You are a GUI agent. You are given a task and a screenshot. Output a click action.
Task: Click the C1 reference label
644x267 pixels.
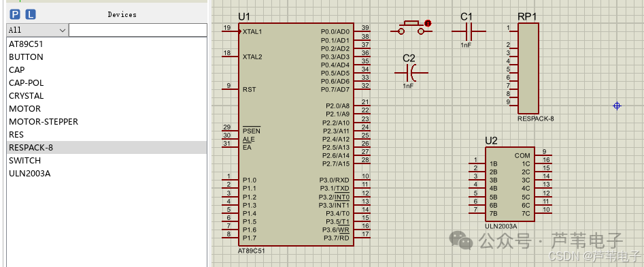pyautogui.click(x=466, y=16)
